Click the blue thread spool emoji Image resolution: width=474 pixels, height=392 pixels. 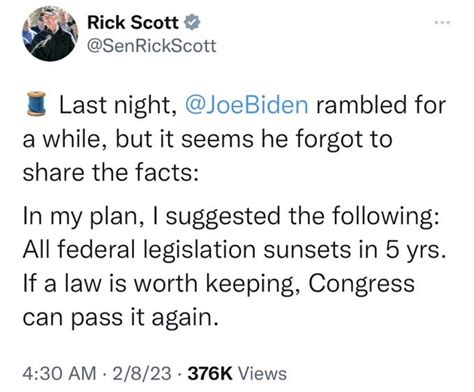36,104
